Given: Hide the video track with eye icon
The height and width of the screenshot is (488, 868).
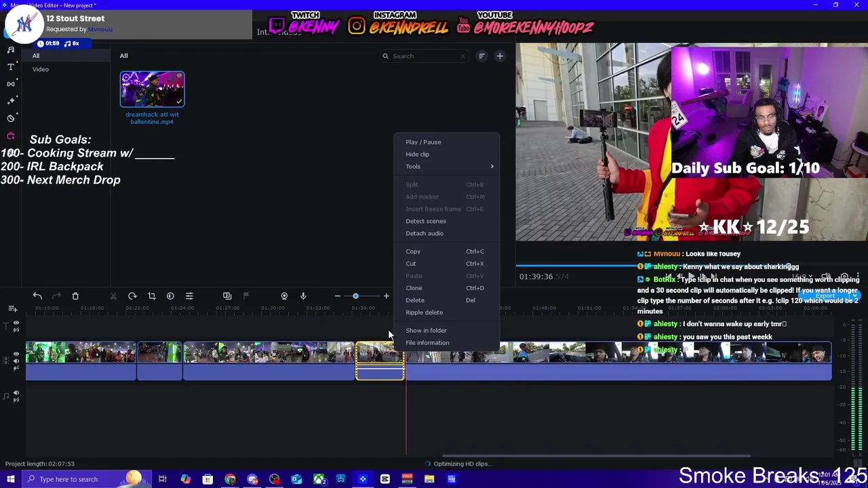Looking at the screenshot, I should (16, 354).
